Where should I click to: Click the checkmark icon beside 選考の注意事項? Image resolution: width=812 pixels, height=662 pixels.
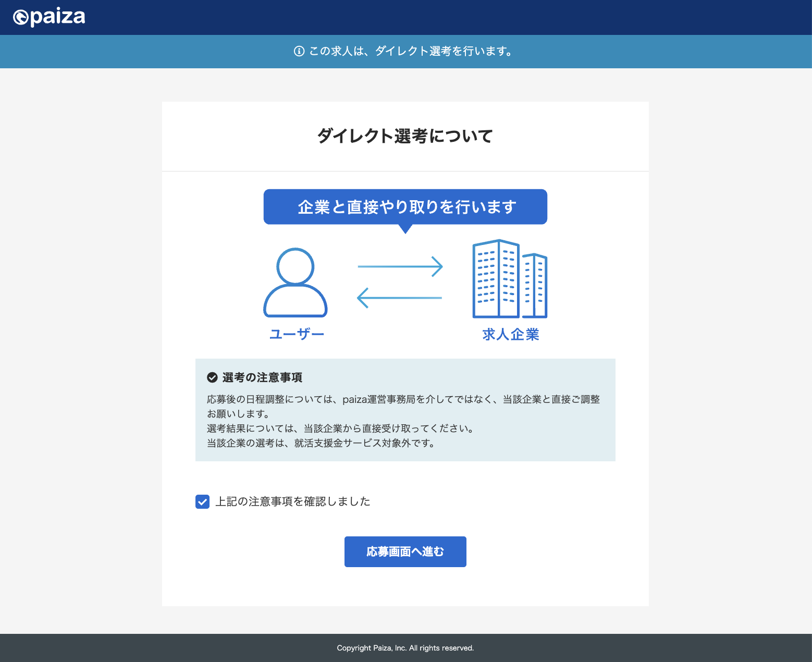click(x=212, y=377)
